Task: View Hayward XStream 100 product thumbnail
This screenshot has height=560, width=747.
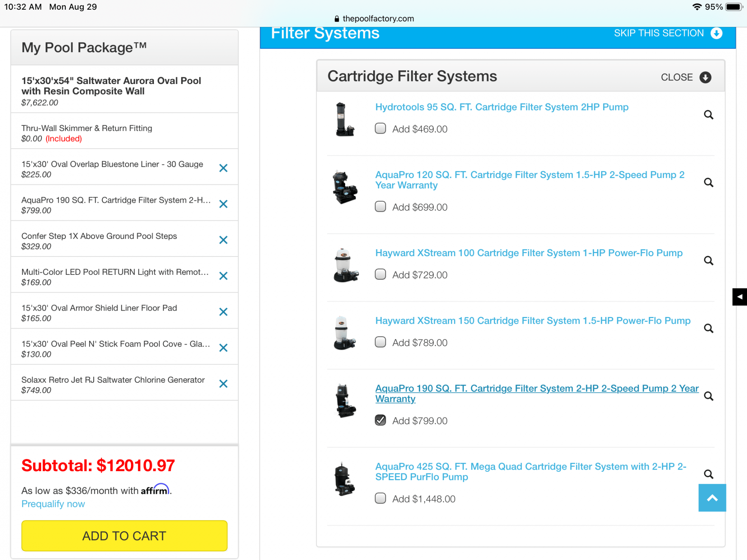Action: tap(345, 265)
